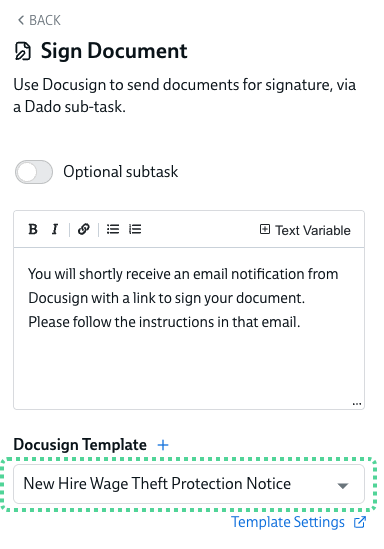
Task: Expand the template list via the caret arrow
Action: 343,486
